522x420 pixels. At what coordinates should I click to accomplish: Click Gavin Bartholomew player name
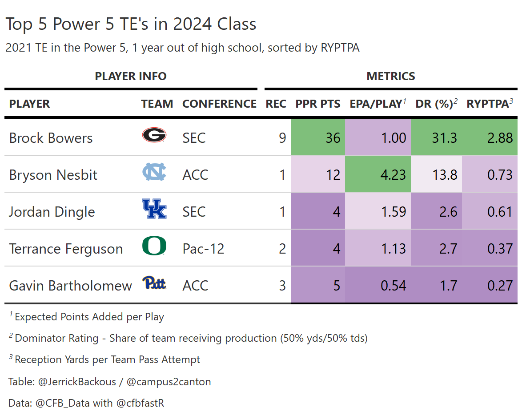tap(70, 286)
